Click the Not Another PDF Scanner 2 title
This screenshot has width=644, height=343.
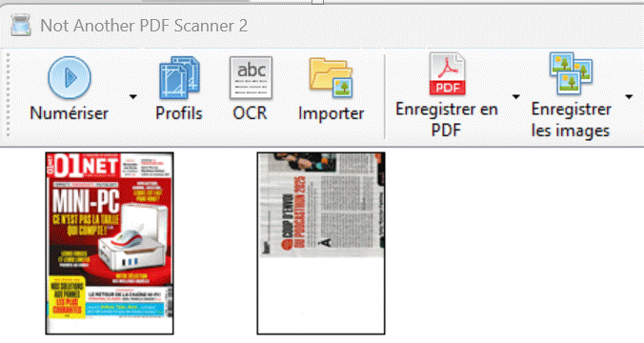click(x=144, y=26)
